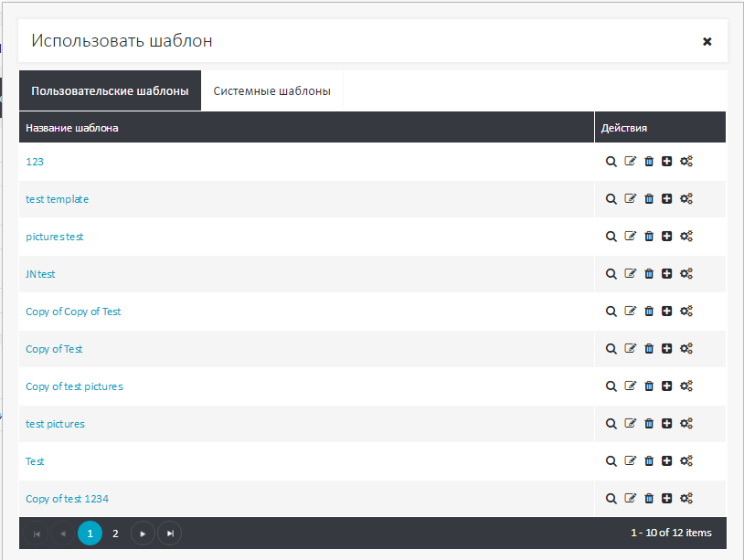Screen dimensions: 744x560
Task: Open gears icon for Copy of Copy of Test
Action: [x=686, y=312]
